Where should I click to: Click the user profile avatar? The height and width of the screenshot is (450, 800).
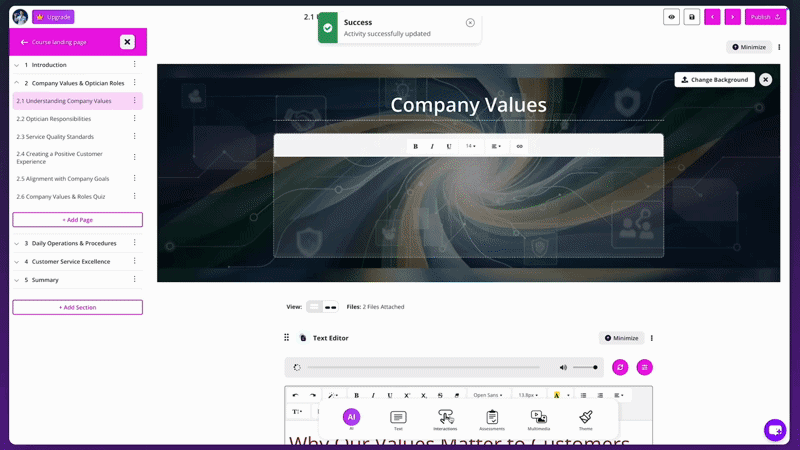(20, 17)
